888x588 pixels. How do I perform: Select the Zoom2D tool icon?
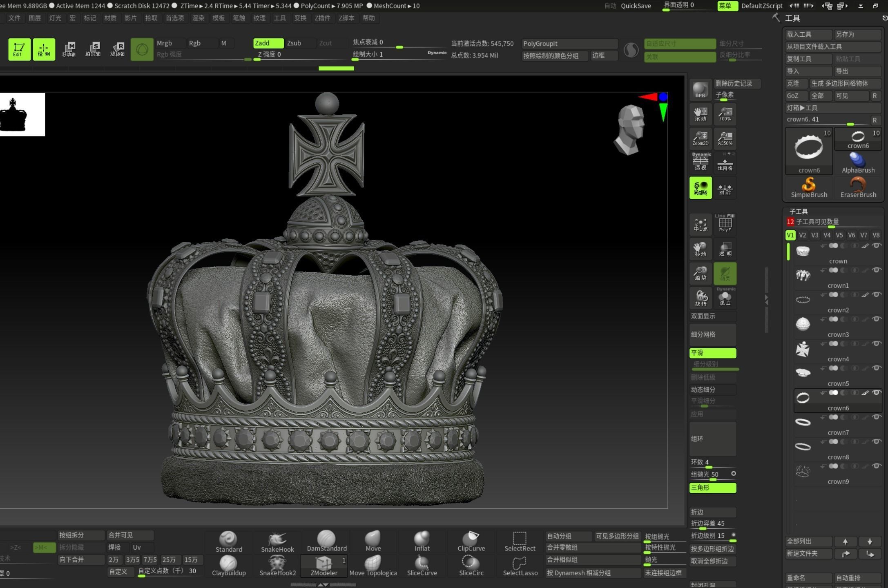(700, 138)
